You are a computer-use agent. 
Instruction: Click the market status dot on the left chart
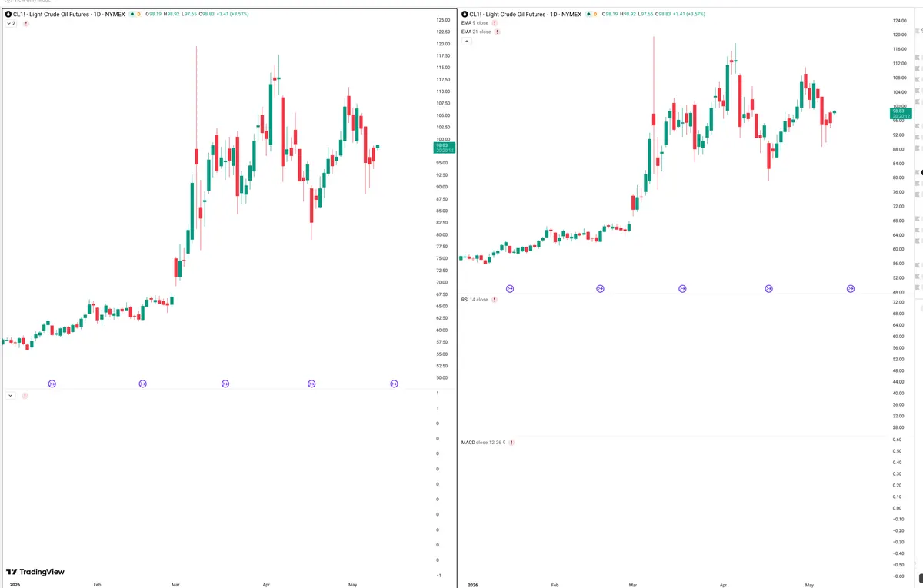132,14
